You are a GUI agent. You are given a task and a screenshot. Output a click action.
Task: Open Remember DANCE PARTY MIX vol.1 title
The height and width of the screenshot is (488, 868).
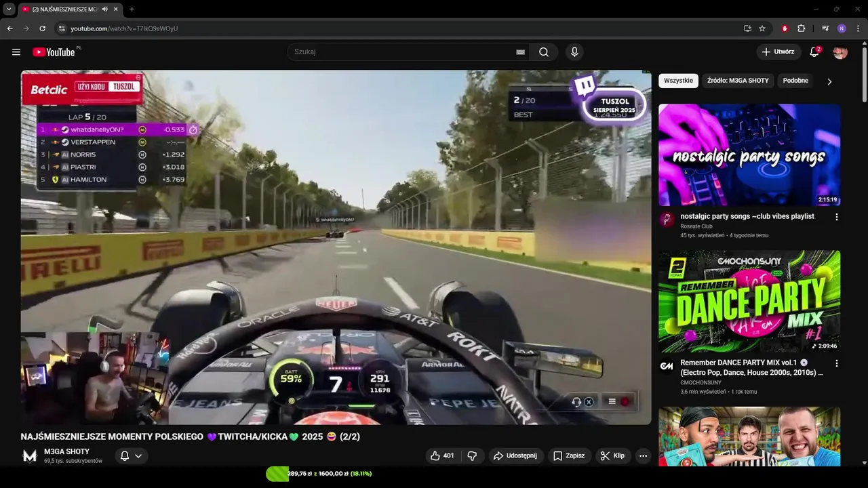[751, 367]
